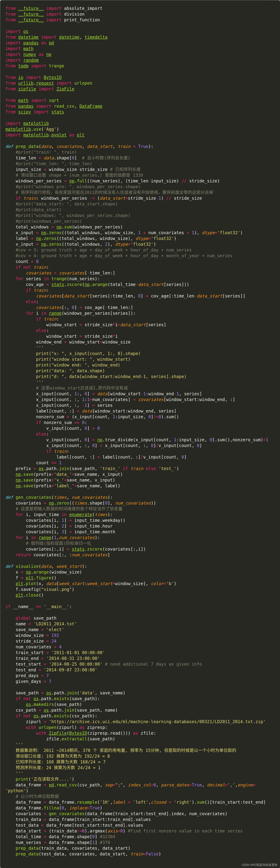This screenshot has height=868, width=280.
Task: Click the BytesIO import link
Action: [53, 77]
